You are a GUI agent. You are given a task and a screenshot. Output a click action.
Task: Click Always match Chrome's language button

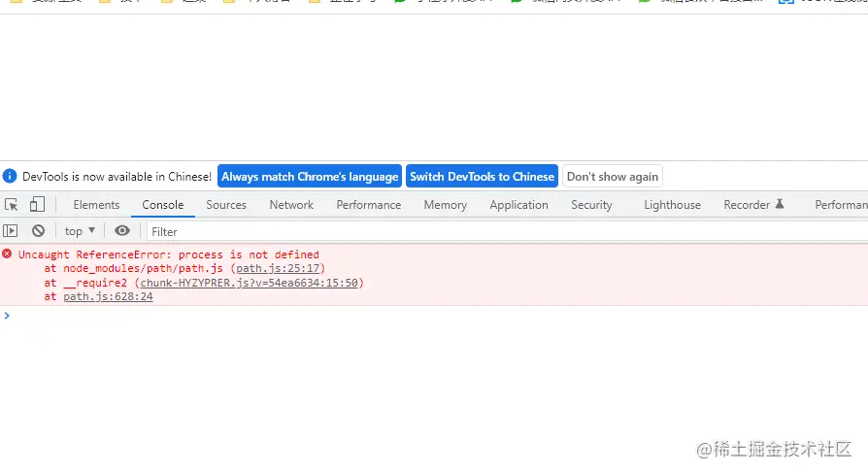310,177
